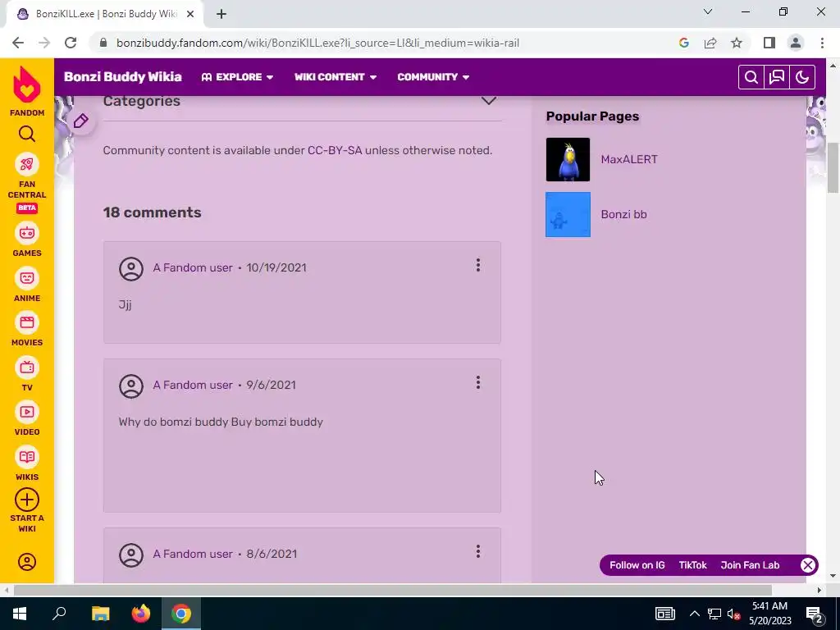Open the Windows notification center
Viewport: 840px width, 630px height.
815,614
